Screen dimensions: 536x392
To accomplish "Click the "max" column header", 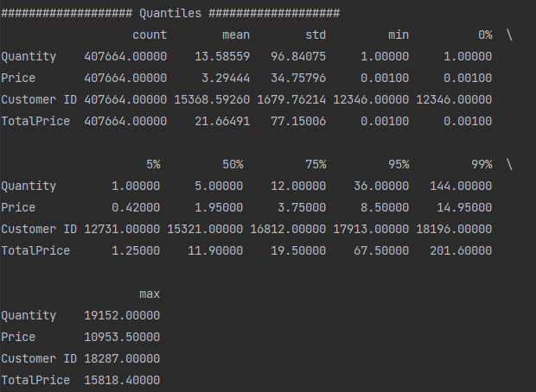I will tap(150, 294).
